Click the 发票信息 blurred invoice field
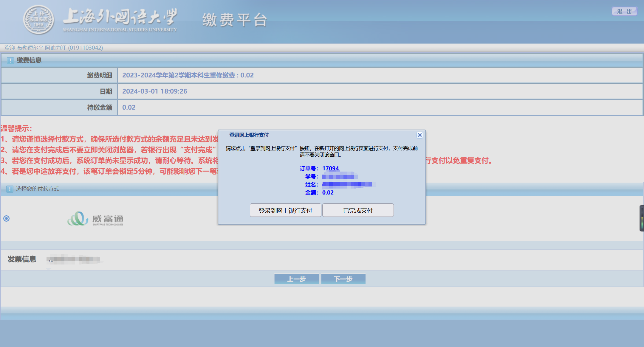Image resolution: width=644 pixels, height=347 pixels. coord(75,259)
